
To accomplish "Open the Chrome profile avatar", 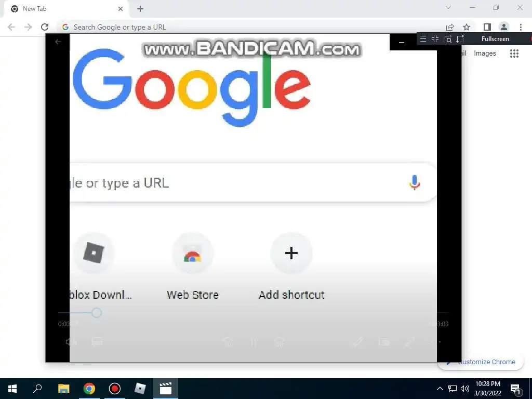I will 504,27.
